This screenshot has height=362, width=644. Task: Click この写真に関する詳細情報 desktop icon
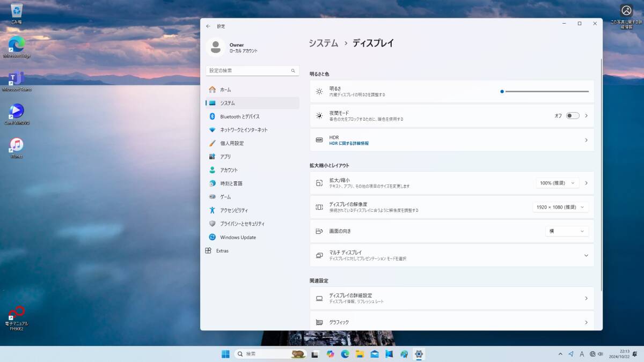tap(626, 16)
